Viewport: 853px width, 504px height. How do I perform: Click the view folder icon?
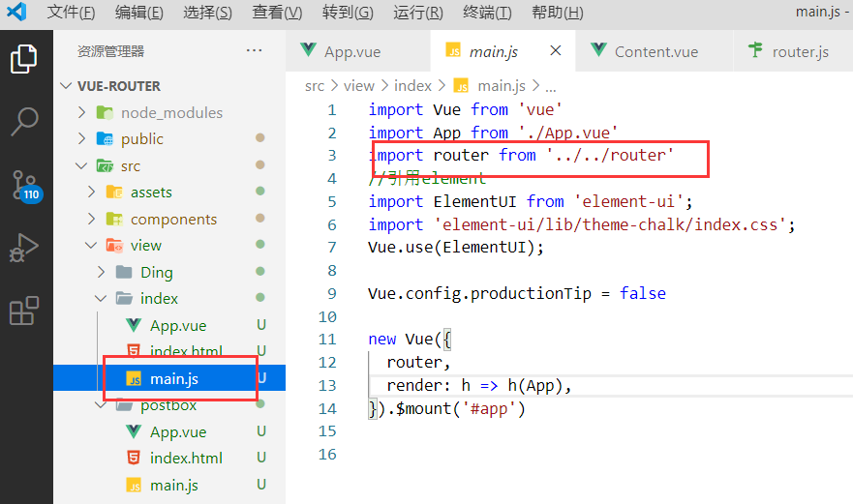(114, 245)
